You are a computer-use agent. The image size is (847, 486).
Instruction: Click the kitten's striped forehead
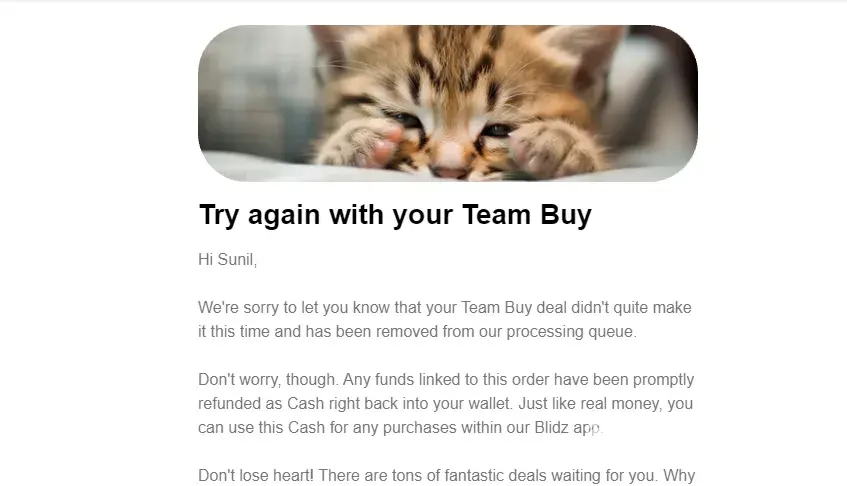pos(454,59)
